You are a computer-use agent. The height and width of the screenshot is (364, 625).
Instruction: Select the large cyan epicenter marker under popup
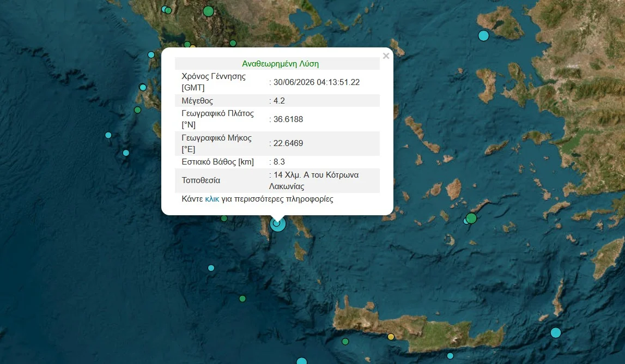pyautogui.click(x=278, y=223)
